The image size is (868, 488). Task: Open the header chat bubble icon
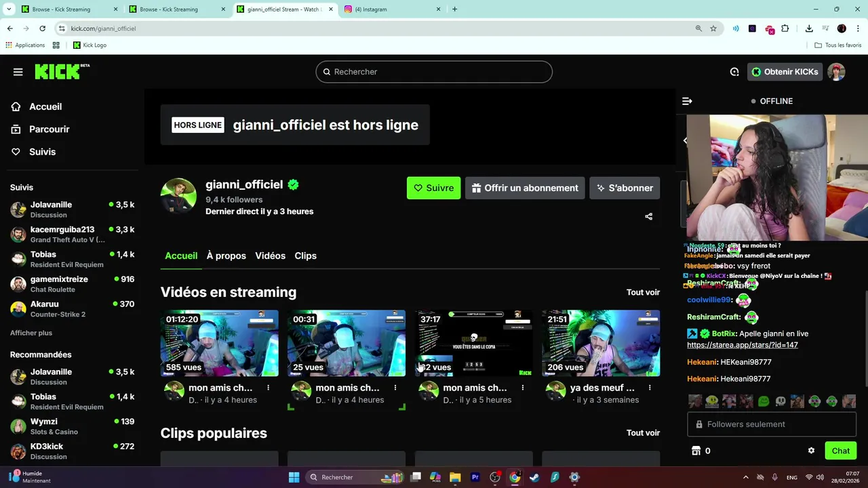coord(734,72)
